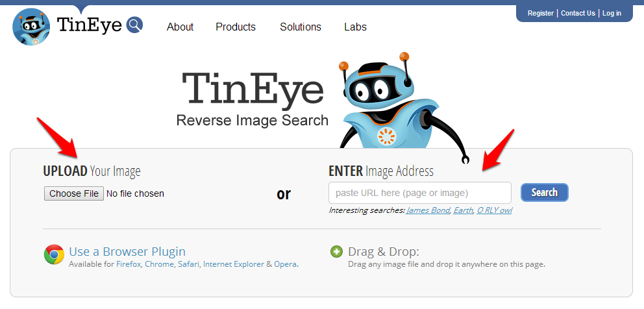Click the large TinEye robot mascot image
Image resolution: width=644 pixels, height=309 pixels.
coord(390,104)
